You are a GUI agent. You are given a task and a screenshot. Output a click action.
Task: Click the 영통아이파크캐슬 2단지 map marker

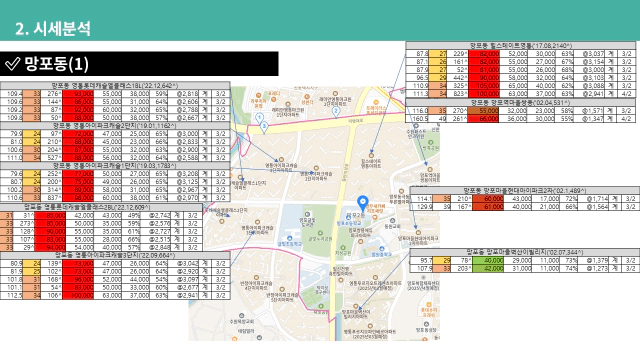[281, 160]
